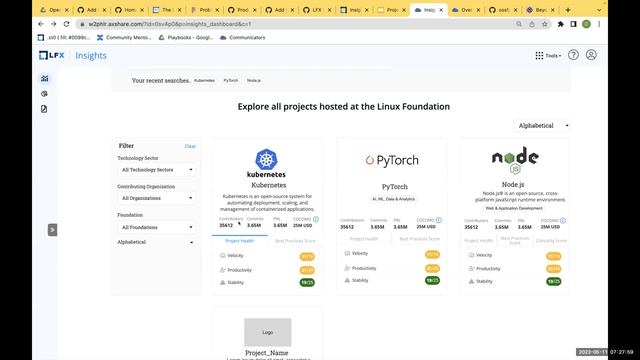The image size is (640, 360).
Task: Click the Chrome profile avatar
Action: (x=586, y=24)
